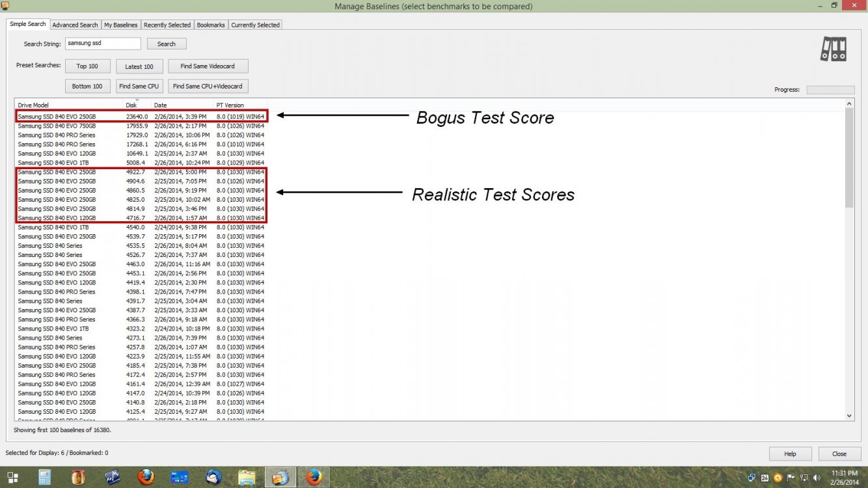The height and width of the screenshot is (488, 868).
Task: Sort by the Drive Model column header
Action: click(70, 105)
